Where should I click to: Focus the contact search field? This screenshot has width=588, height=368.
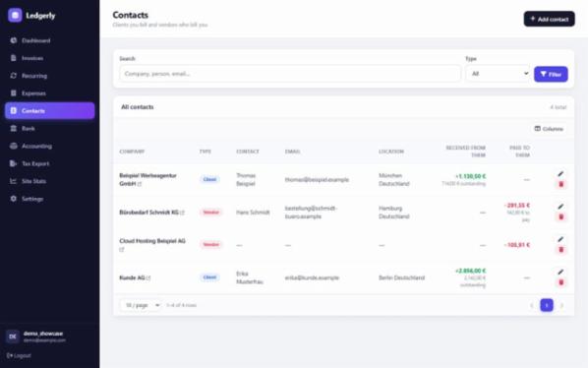pos(290,74)
